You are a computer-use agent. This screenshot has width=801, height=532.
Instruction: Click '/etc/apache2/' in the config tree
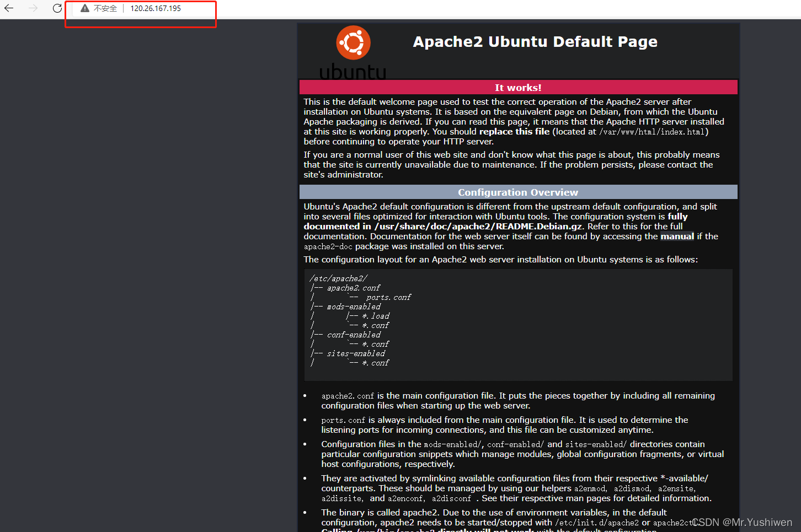pos(338,278)
